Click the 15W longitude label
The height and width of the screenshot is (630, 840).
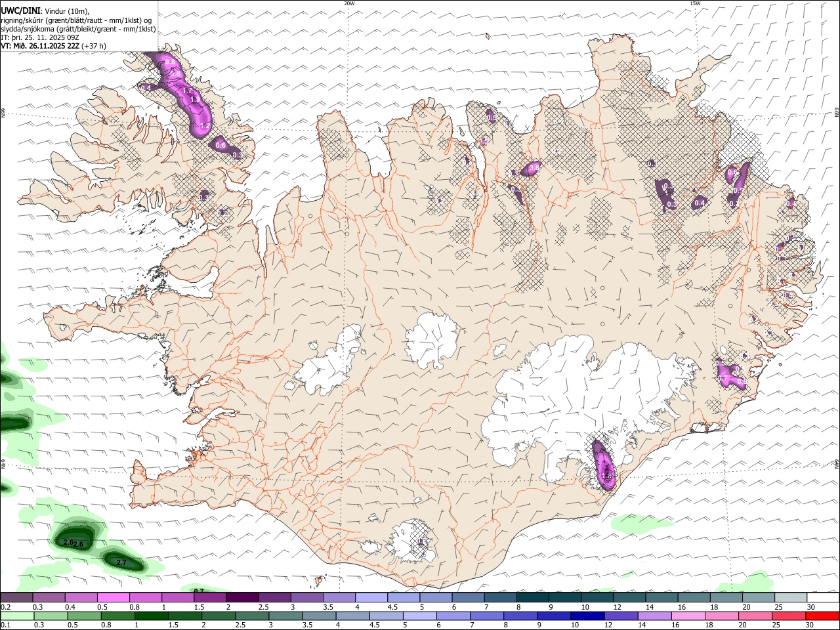pyautogui.click(x=694, y=3)
